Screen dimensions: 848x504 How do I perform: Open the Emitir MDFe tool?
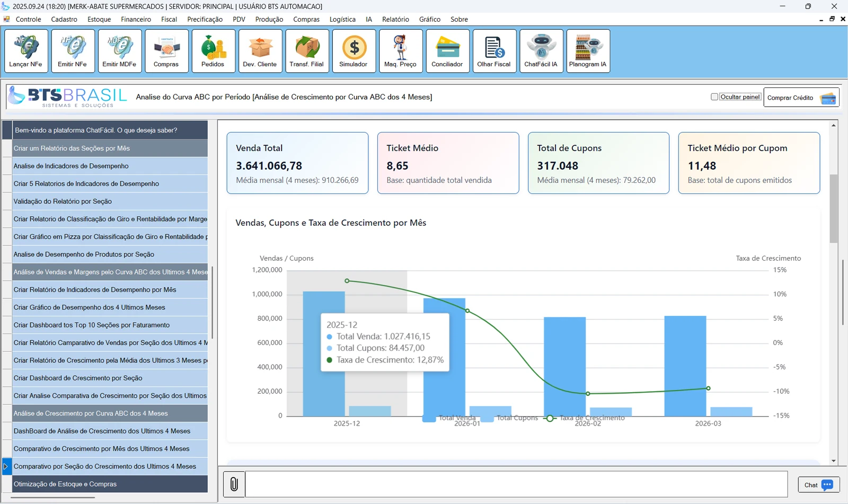[x=120, y=51]
